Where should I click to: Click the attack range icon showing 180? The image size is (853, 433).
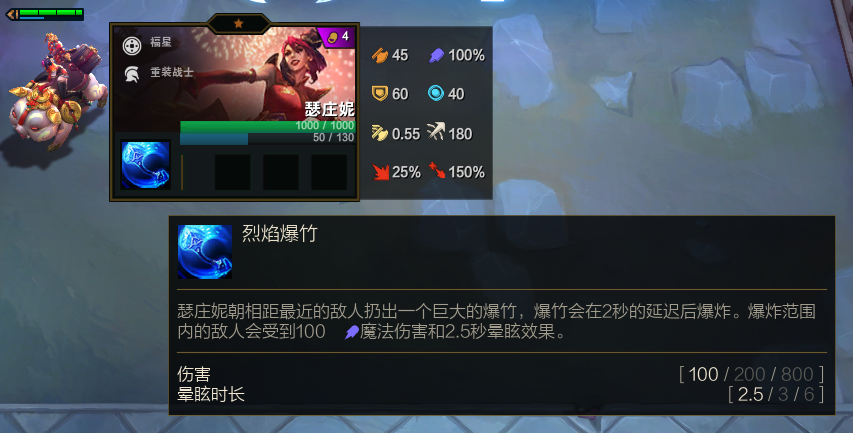[436, 132]
